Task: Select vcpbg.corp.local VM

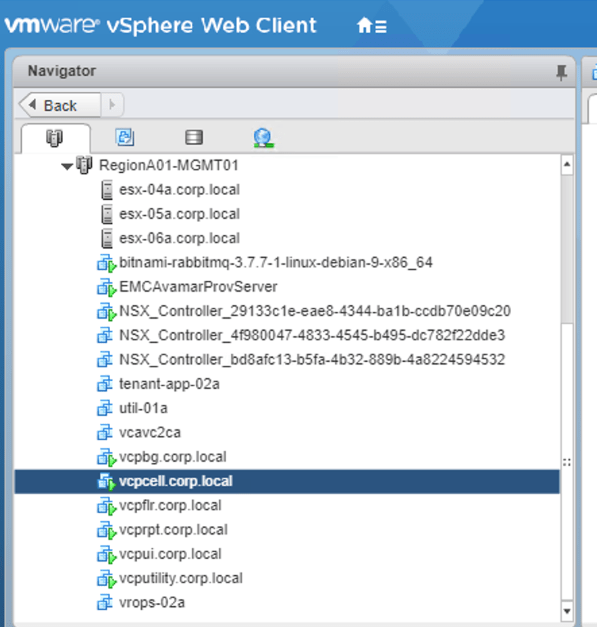Action: pos(173,457)
